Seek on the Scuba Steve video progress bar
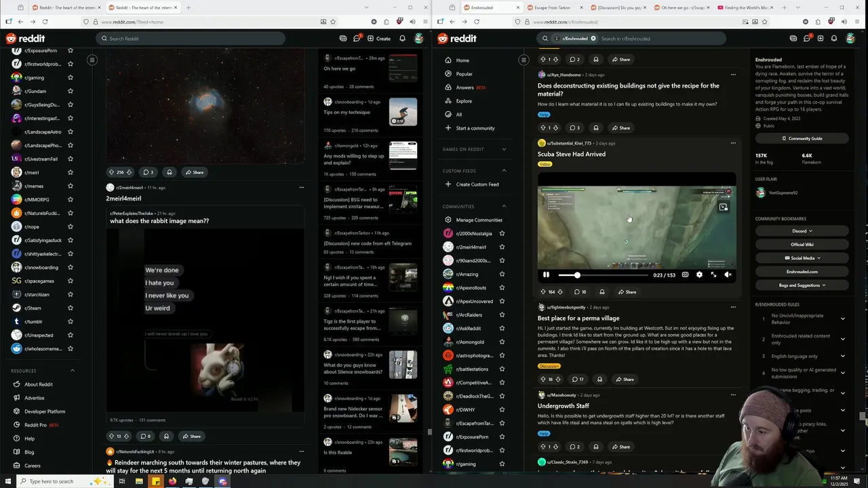868x488 pixels. [x=603, y=275]
